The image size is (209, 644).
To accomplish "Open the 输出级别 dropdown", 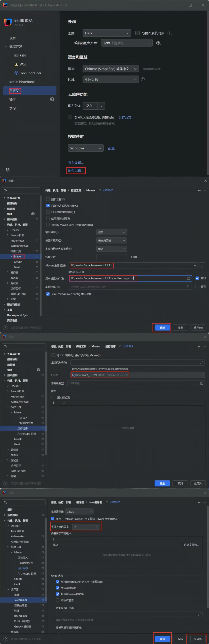I will pyautogui.click(x=111, y=232).
